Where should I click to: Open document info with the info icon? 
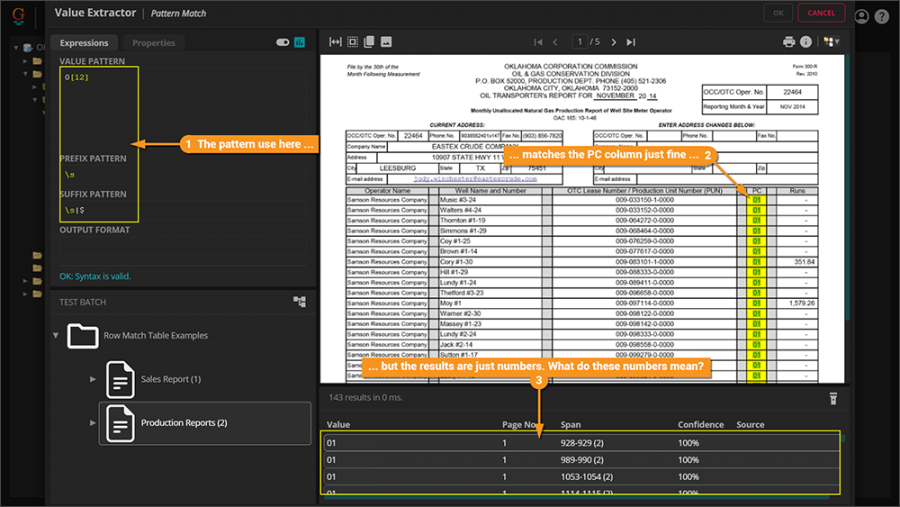click(x=806, y=42)
